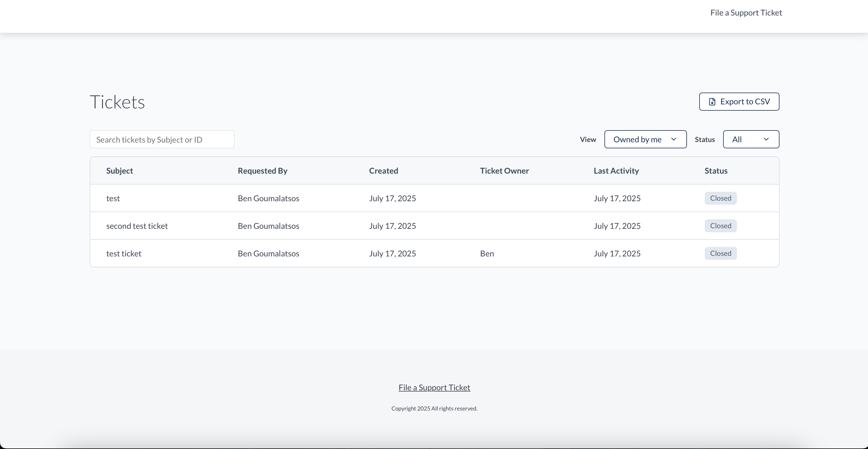Click the Closed badge in 'second test ticket' row
This screenshot has width=868, height=449.
(721, 226)
